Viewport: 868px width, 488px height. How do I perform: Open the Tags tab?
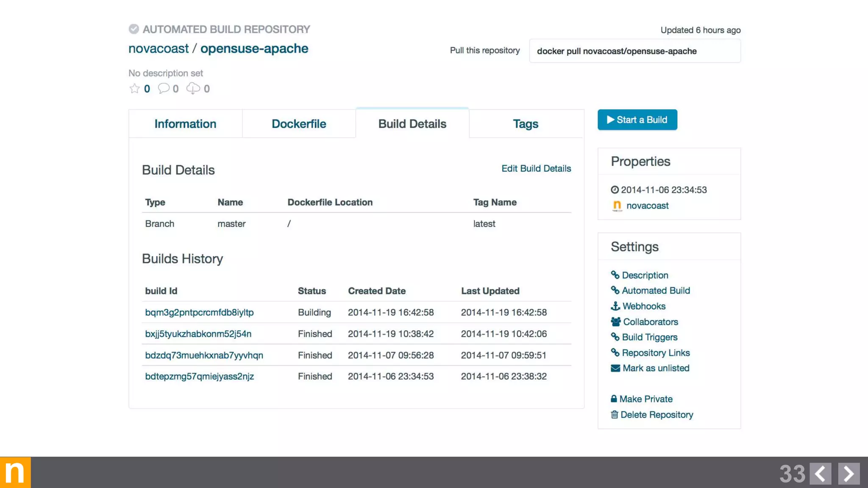tap(526, 124)
